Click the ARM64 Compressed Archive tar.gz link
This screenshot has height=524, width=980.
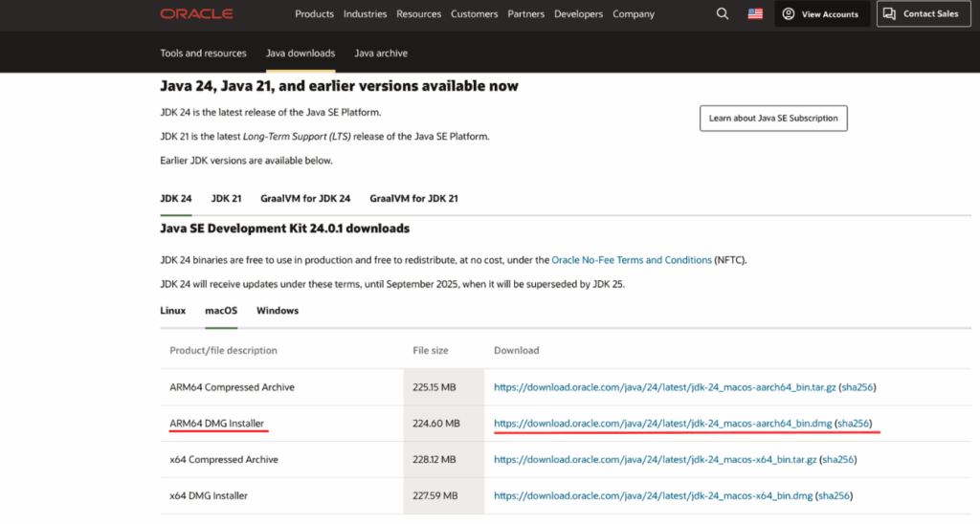coord(664,387)
